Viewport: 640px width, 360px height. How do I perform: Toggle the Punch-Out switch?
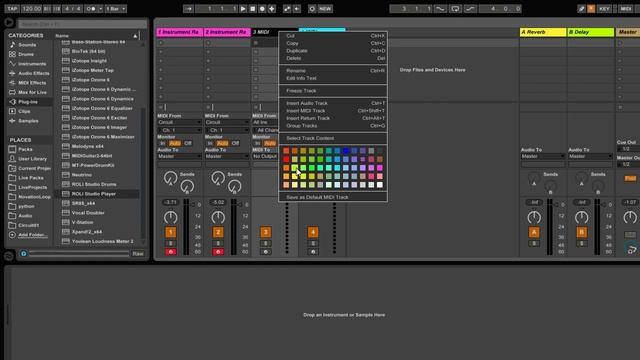coord(470,9)
